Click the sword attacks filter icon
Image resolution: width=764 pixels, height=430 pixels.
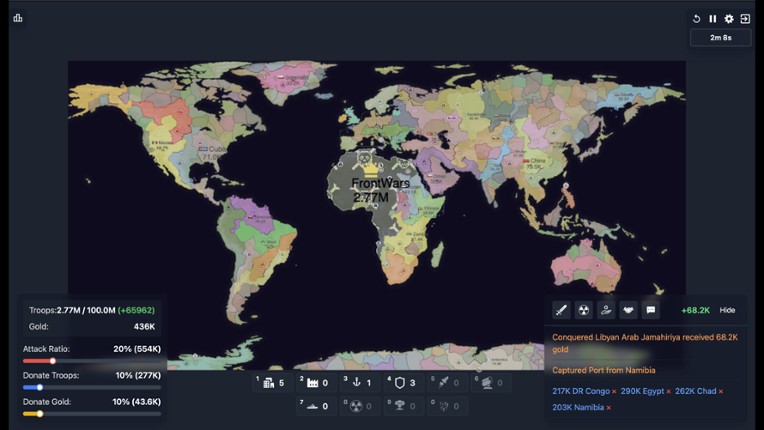[562, 310]
